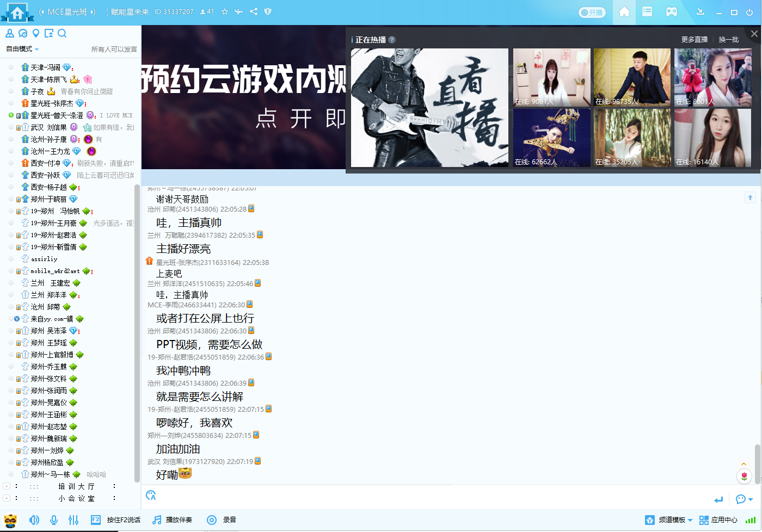Click sender name 星光班-张序杰(2311633164) in chat
This screenshot has height=532, width=762.
click(198, 262)
